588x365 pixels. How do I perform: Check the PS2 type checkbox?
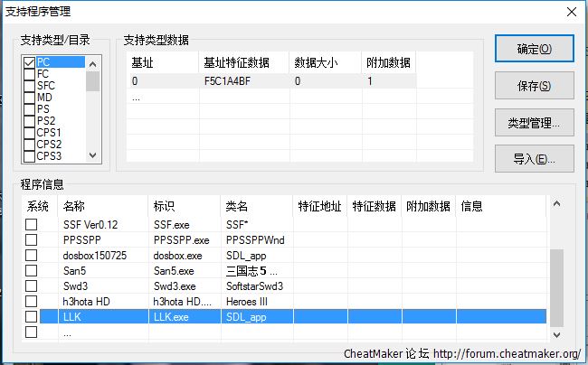(x=29, y=121)
